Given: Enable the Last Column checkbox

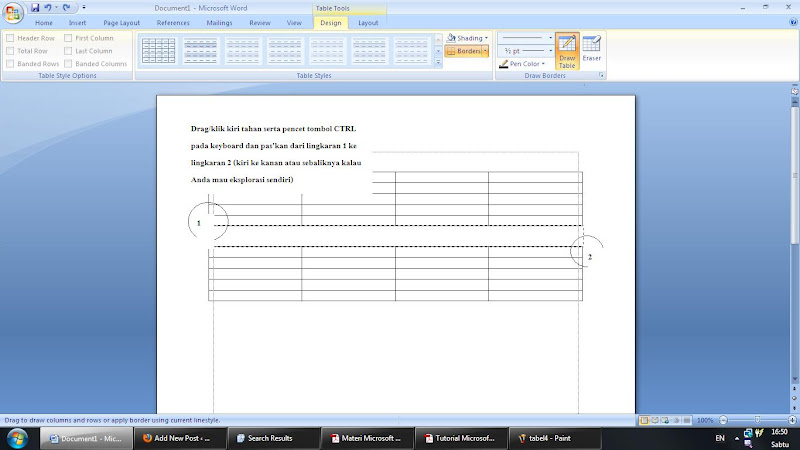Looking at the screenshot, I should pos(68,51).
